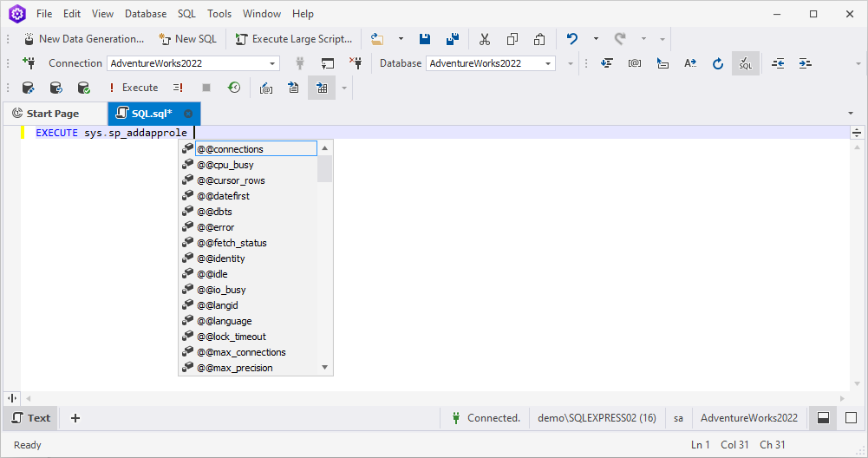
Task: Save the document with the floppy icon
Action: 425,39
